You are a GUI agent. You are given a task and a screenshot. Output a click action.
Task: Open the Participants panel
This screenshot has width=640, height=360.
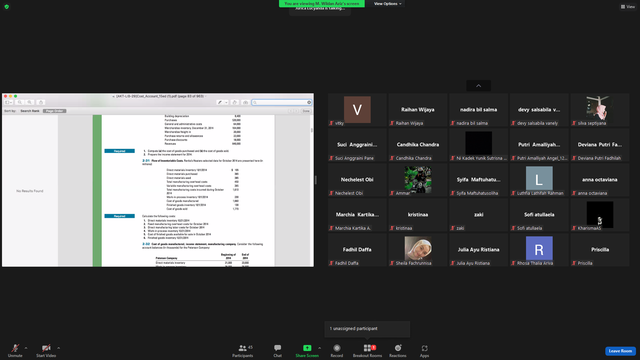242,350
